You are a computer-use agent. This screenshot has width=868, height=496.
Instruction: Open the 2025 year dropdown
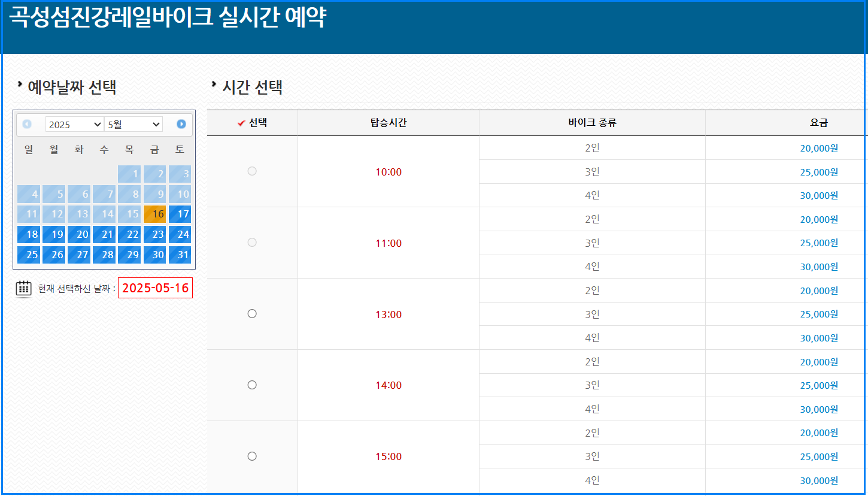point(74,124)
